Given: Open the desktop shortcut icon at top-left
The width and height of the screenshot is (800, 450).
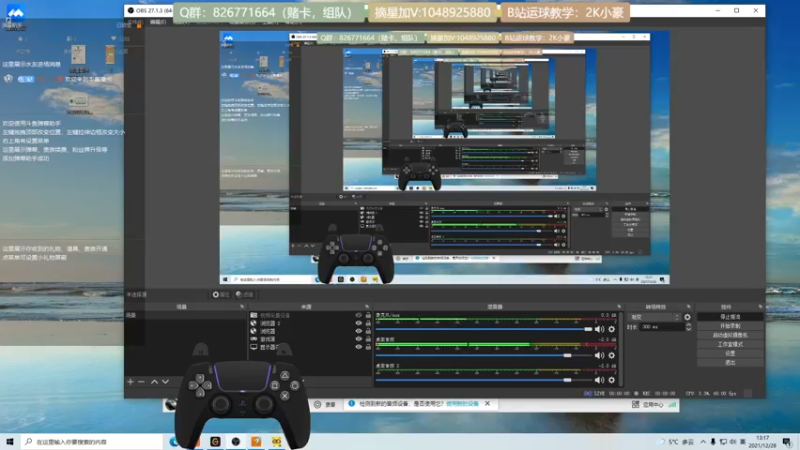Looking at the screenshot, I should coord(15,13).
